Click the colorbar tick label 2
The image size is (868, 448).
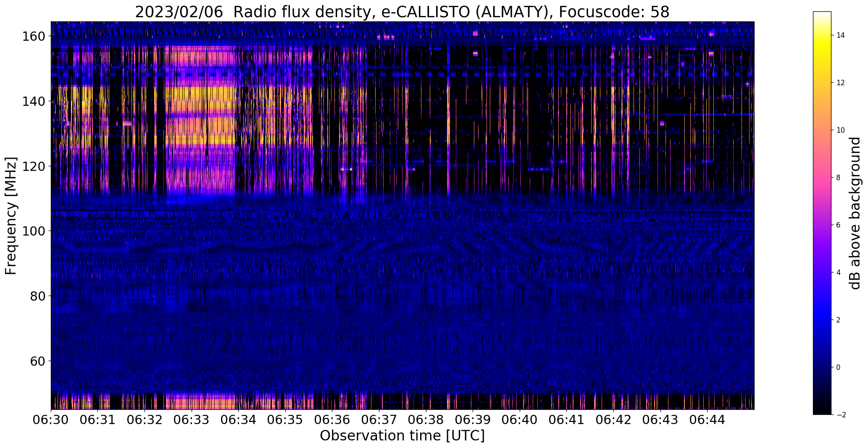click(839, 320)
